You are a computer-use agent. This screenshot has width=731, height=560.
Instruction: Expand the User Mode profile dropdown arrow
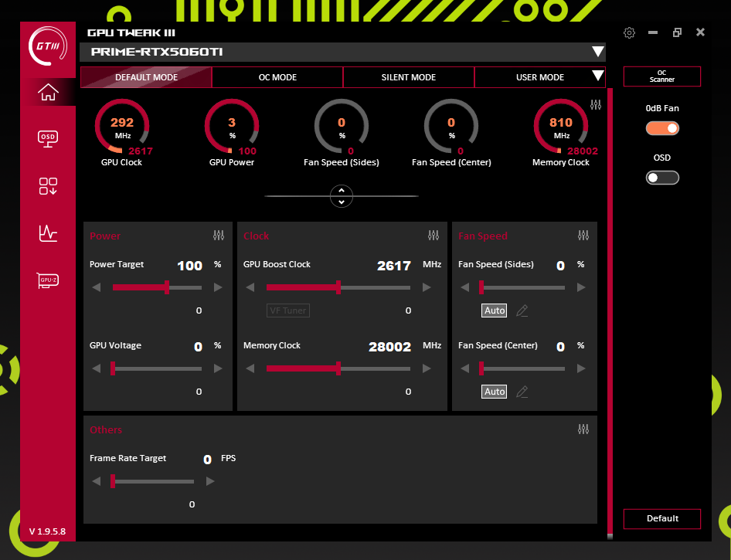[x=597, y=76]
